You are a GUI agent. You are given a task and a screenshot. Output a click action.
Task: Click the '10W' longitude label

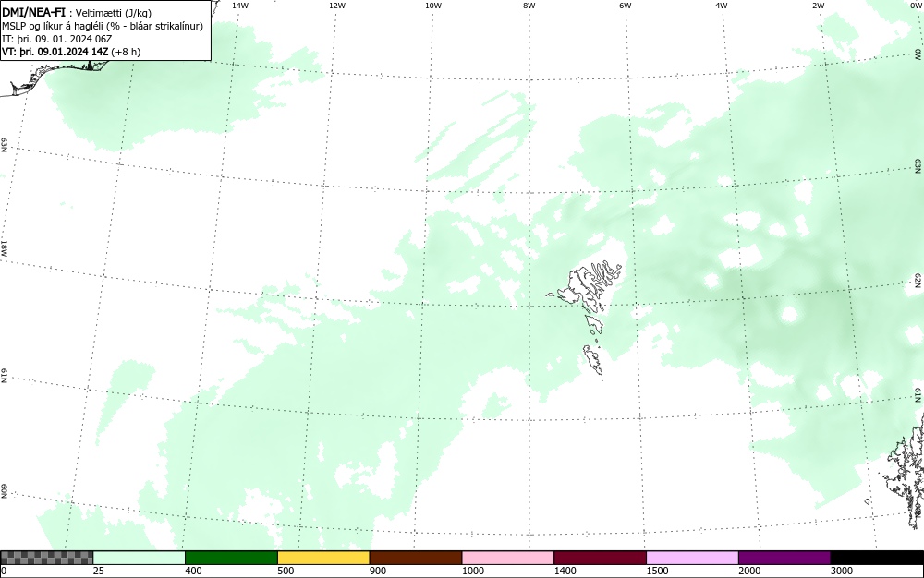click(433, 6)
